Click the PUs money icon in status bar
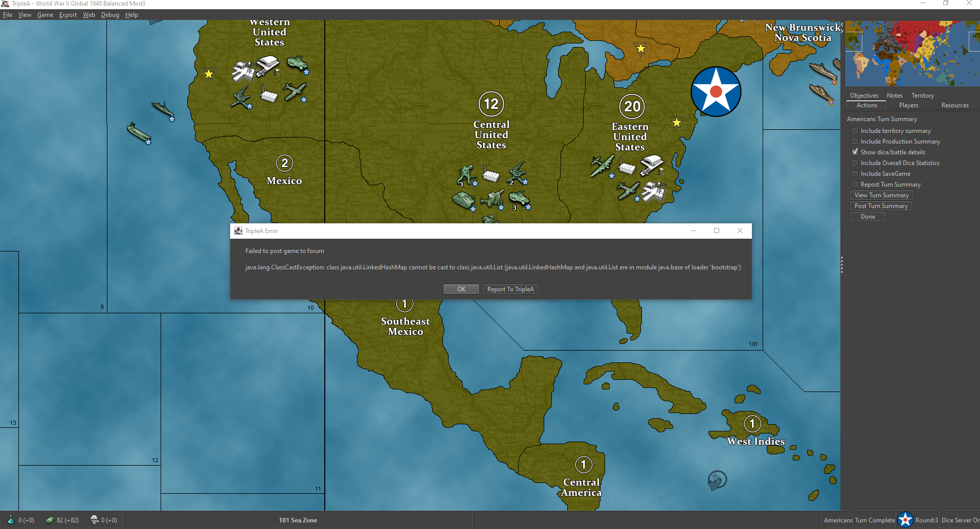This screenshot has height=529, width=980. [x=50, y=520]
